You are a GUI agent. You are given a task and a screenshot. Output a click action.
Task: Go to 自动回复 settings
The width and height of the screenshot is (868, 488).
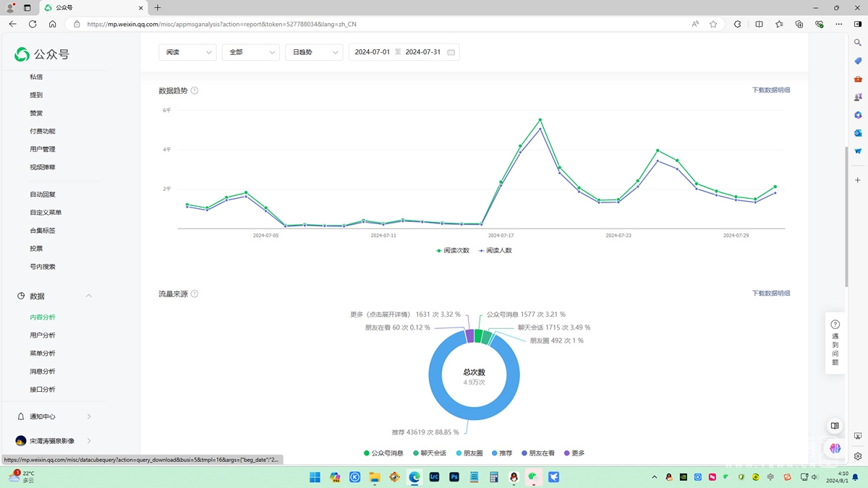coord(43,194)
